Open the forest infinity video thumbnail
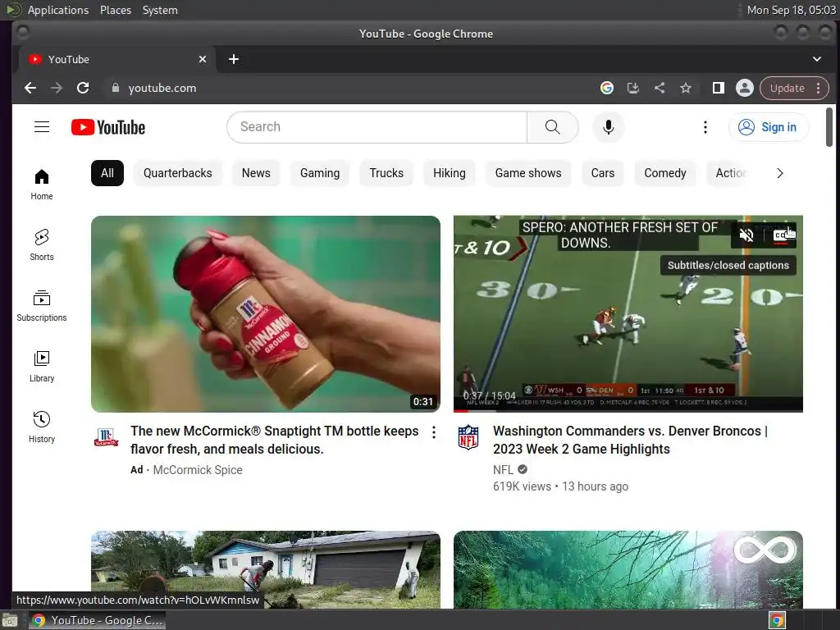 tap(628, 569)
